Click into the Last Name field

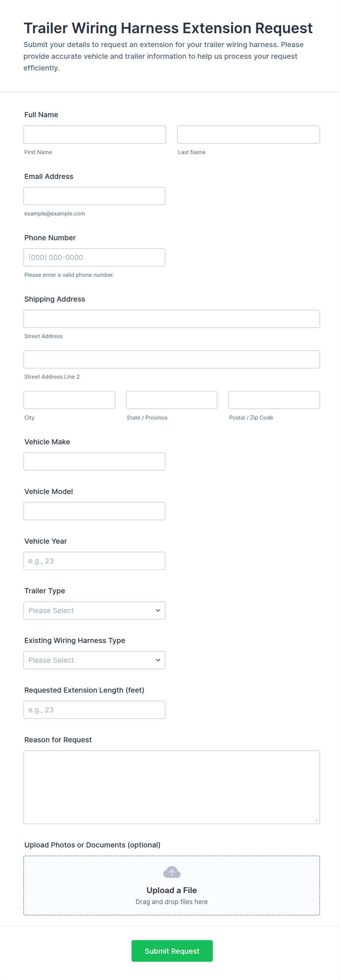[x=248, y=134]
